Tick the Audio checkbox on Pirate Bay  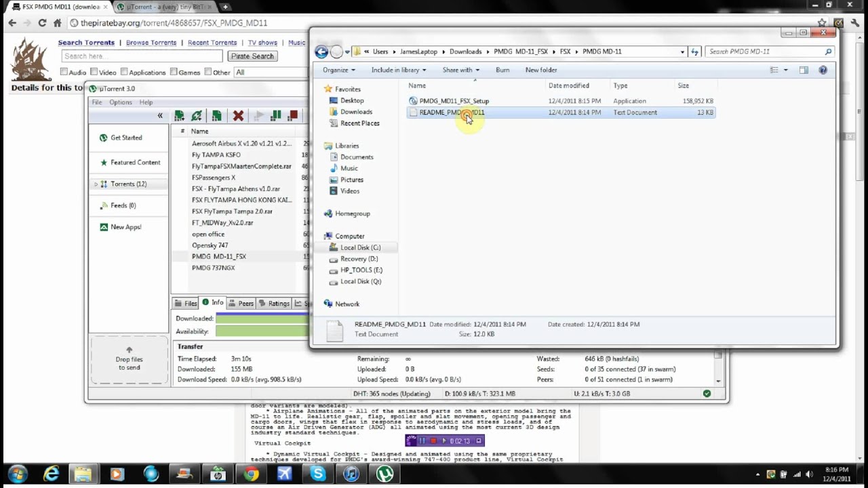click(64, 72)
